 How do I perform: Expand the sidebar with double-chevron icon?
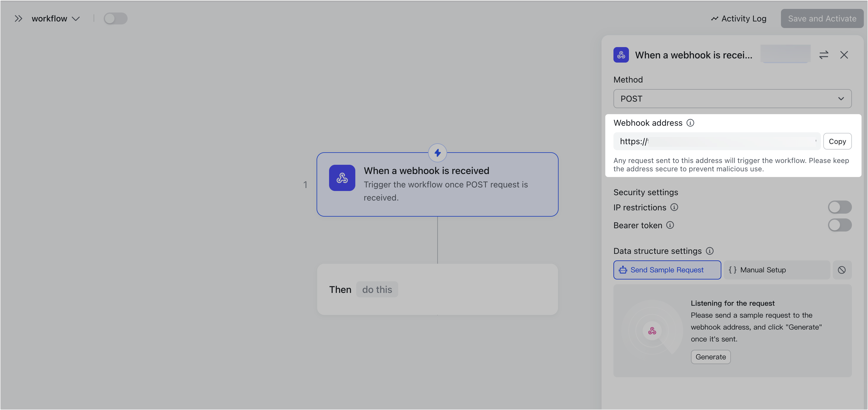click(18, 18)
